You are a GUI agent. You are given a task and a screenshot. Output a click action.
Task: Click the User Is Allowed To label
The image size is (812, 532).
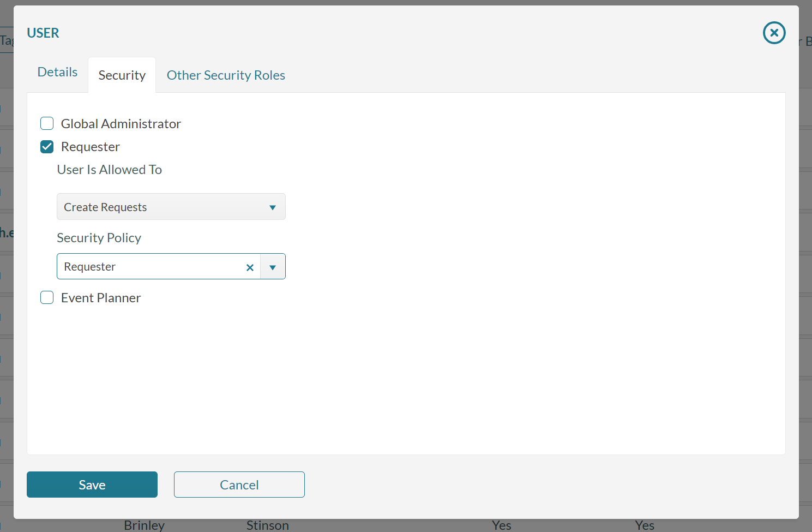tap(110, 170)
